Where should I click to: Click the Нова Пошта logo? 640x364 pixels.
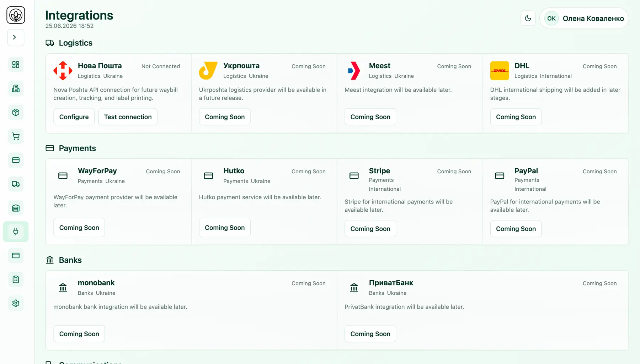(63, 71)
